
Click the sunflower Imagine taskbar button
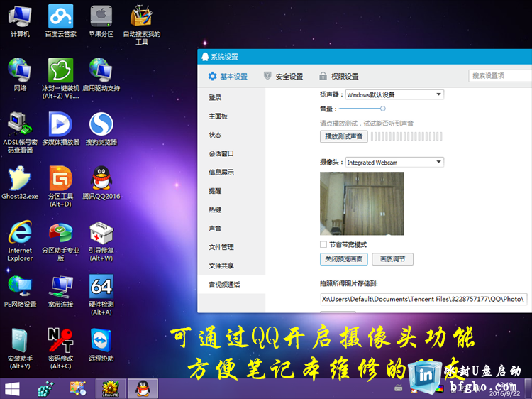(110, 388)
